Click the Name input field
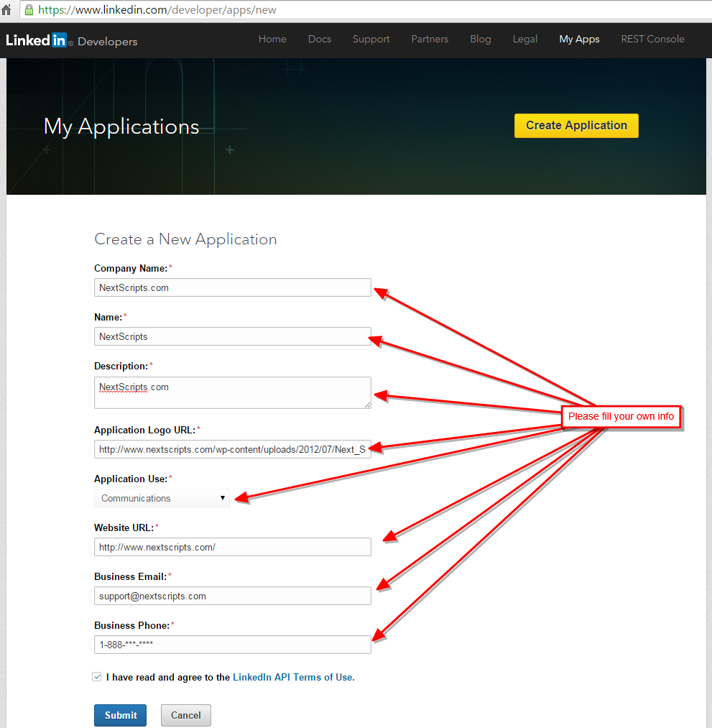Viewport: 712px width, 728px height. tap(233, 336)
